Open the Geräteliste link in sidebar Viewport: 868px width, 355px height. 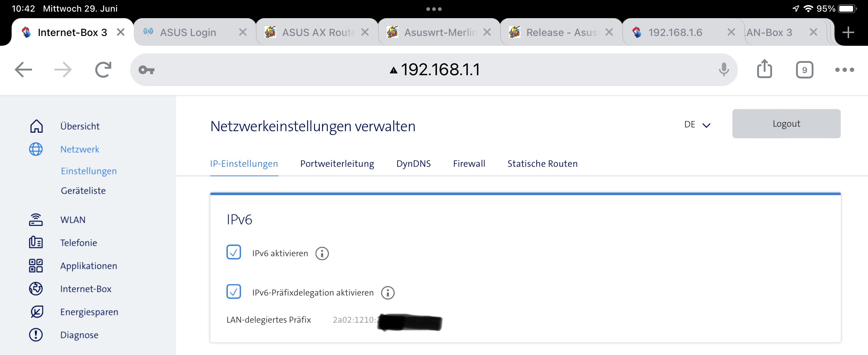pyautogui.click(x=83, y=191)
